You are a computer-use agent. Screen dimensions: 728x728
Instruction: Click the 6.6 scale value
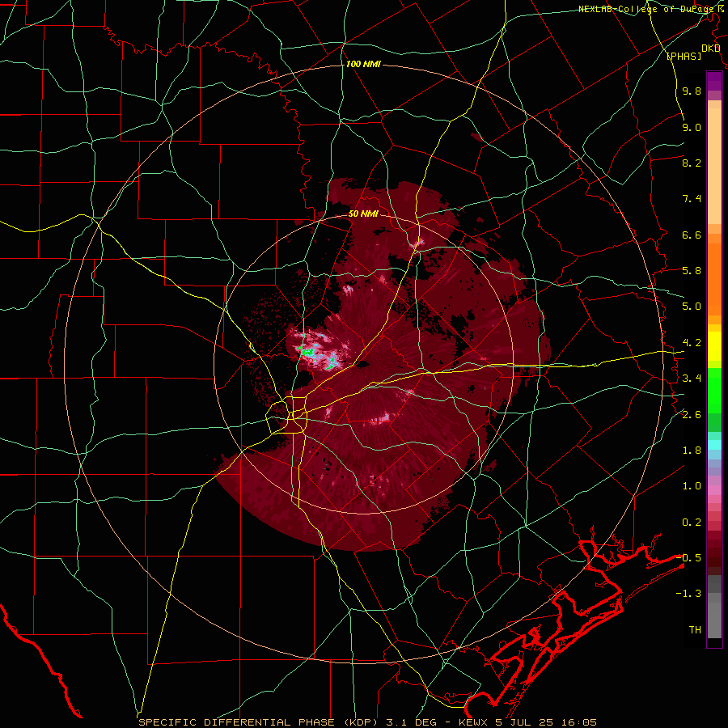click(x=692, y=235)
